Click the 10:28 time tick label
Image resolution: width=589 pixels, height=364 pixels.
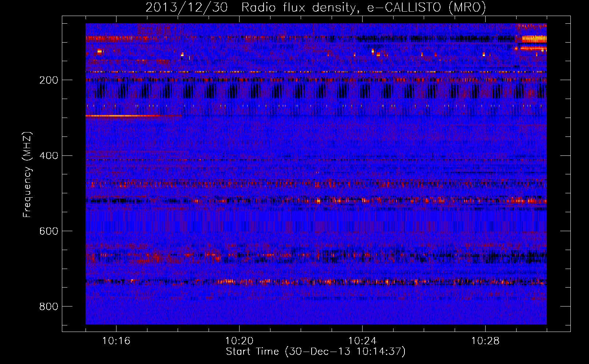485,341
